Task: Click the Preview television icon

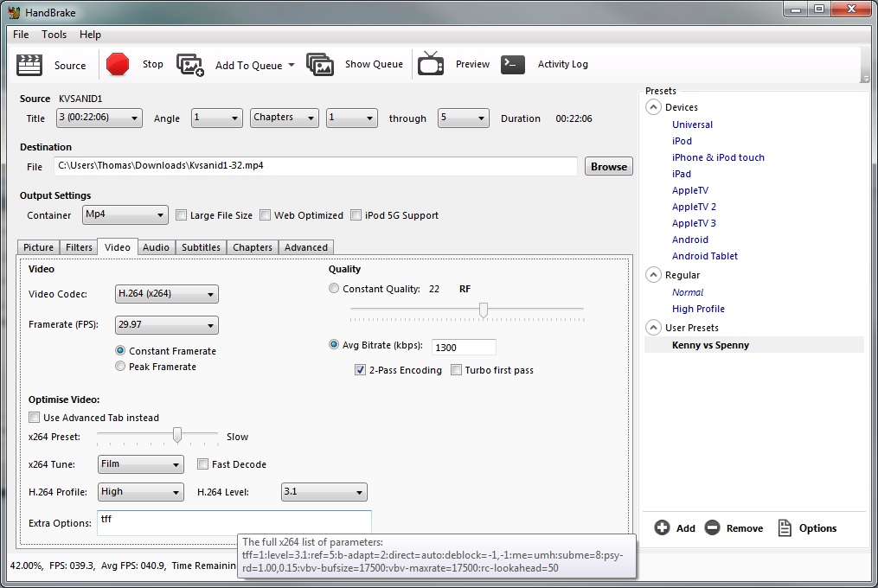Action: click(x=431, y=65)
